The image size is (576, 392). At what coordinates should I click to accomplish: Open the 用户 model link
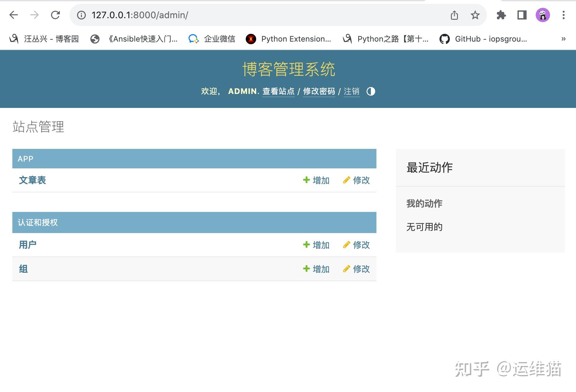pyautogui.click(x=28, y=245)
